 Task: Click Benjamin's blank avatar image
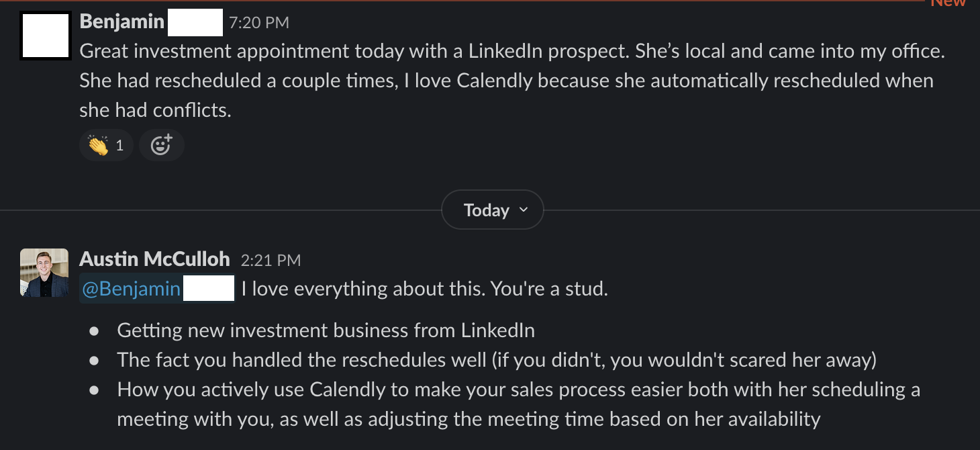[x=46, y=36]
